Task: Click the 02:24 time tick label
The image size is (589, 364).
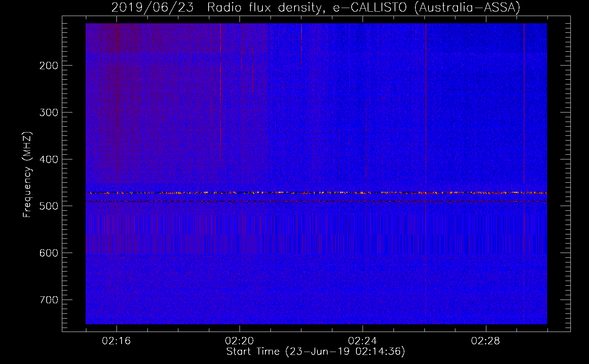Action: tap(363, 341)
